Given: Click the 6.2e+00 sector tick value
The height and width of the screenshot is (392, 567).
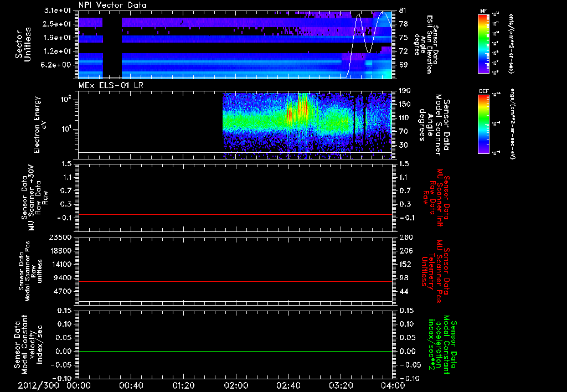Looking at the screenshot, I should click(57, 65).
